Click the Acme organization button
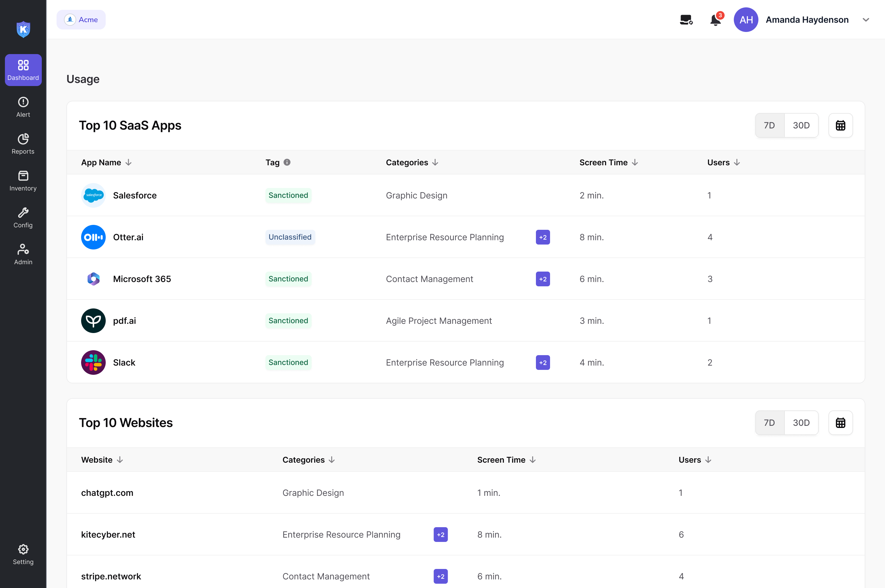 click(81, 20)
